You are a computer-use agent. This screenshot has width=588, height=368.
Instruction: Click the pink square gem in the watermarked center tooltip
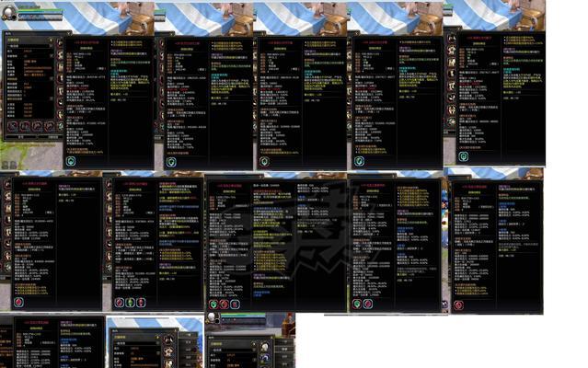click(235, 304)
